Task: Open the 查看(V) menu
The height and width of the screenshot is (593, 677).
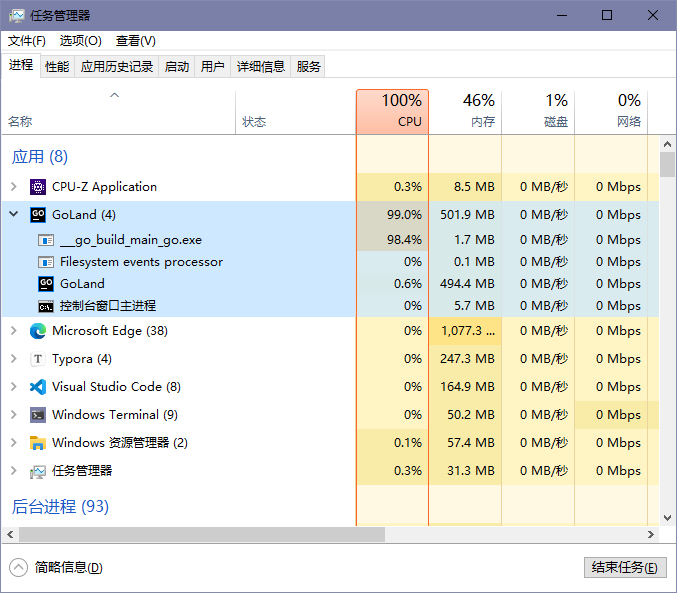Action: [x=136, y=41]
